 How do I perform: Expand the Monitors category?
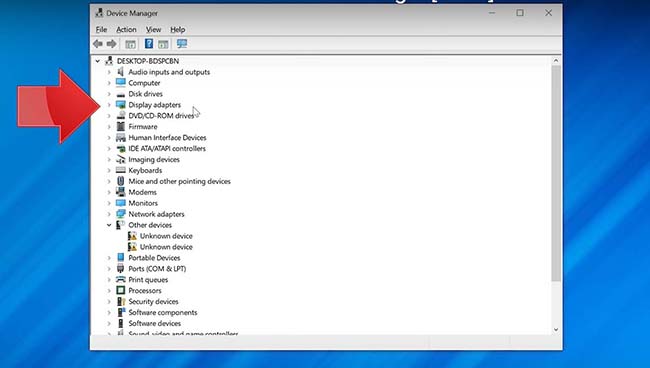click(109, 203)
